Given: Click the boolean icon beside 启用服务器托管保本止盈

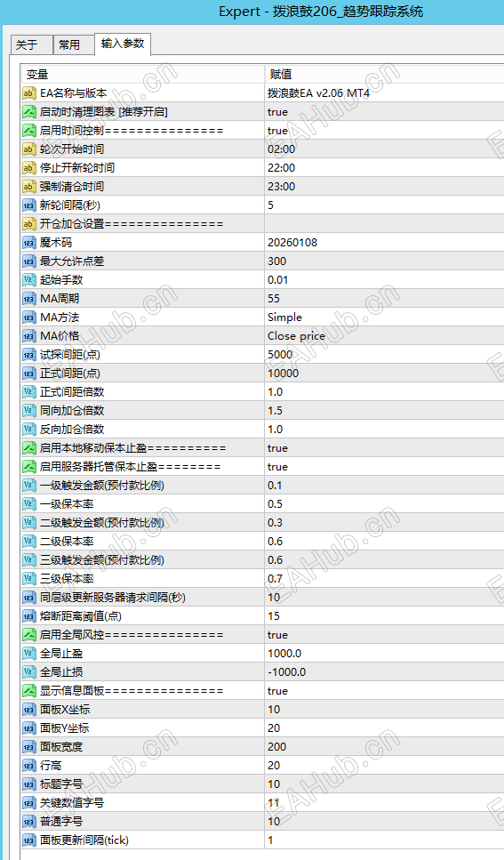Looking at the screenshot, I should (x=29, y=467).
